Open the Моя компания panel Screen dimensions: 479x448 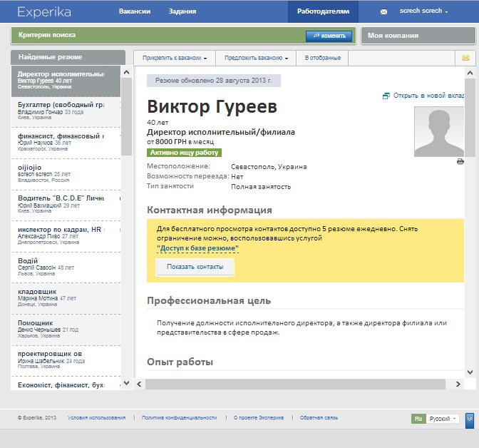coord(418,36)
